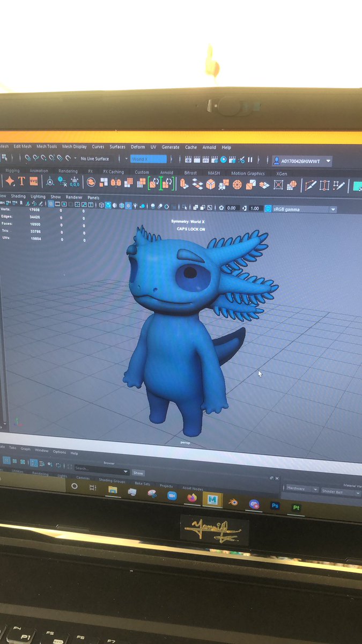The width and height of the screenshot is (362, 644).
Task: Open the World X symmetry dropdown
Action: pos(149,159)
